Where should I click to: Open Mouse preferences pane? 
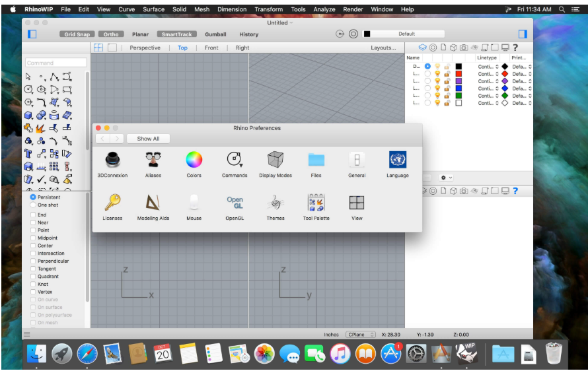pyautogui.click(x=194, y=207)
